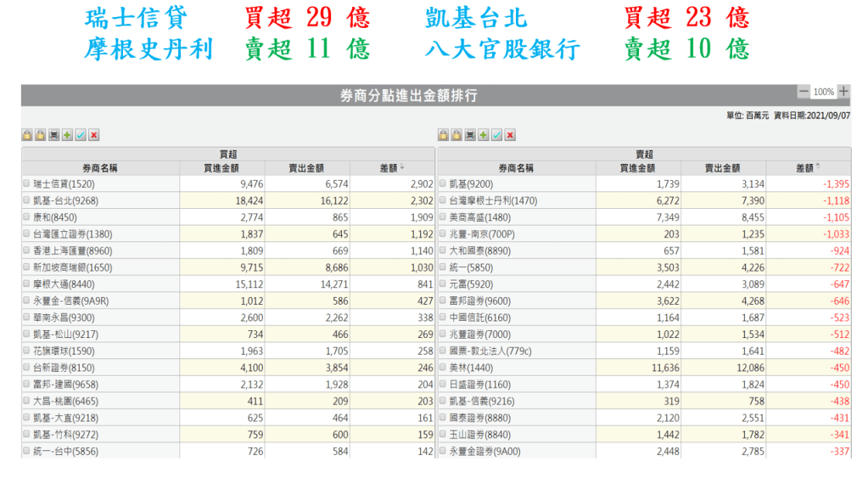The width and height of the screenshot is (868, 478).
Task: Click the 凱基-台北(9268) row name
Action: tap(66, 200)
